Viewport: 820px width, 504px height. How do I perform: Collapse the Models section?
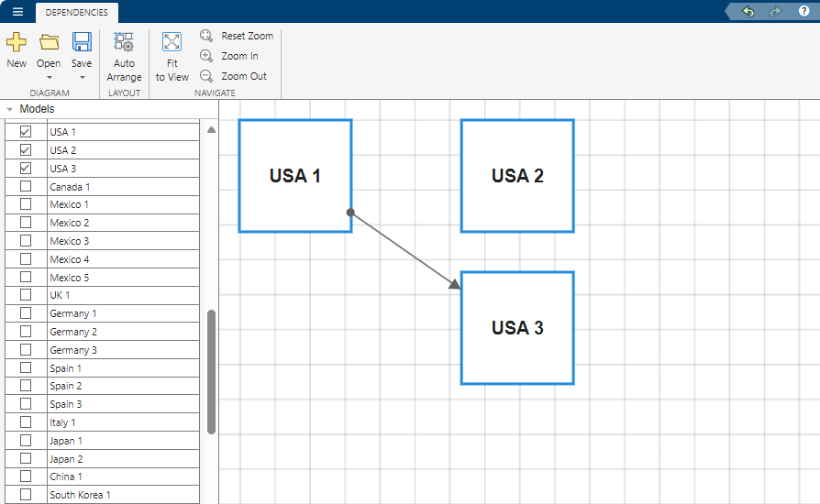click(9, 109)
